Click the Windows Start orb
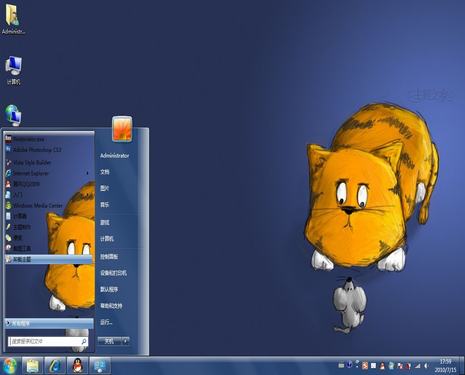This screenshot has height=375, width=465. [x=9, y=366]
